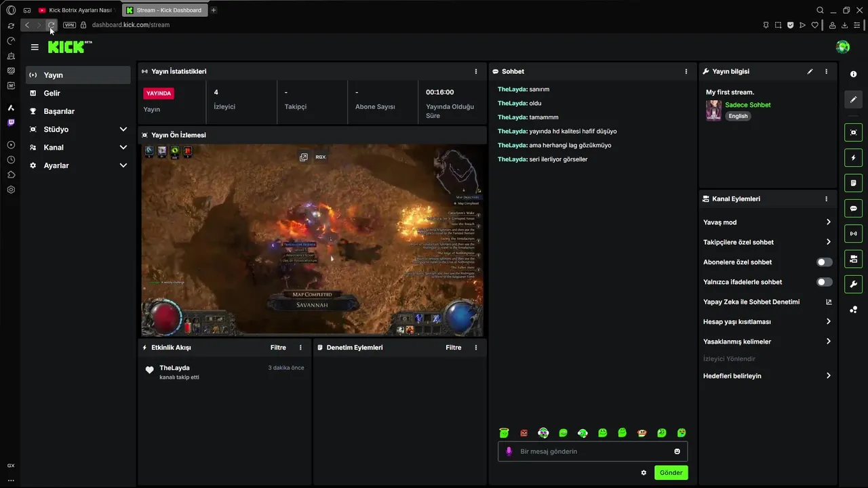Open Hedefleri belirleyin options
868x488 pixels.
[x=768, y=376]
